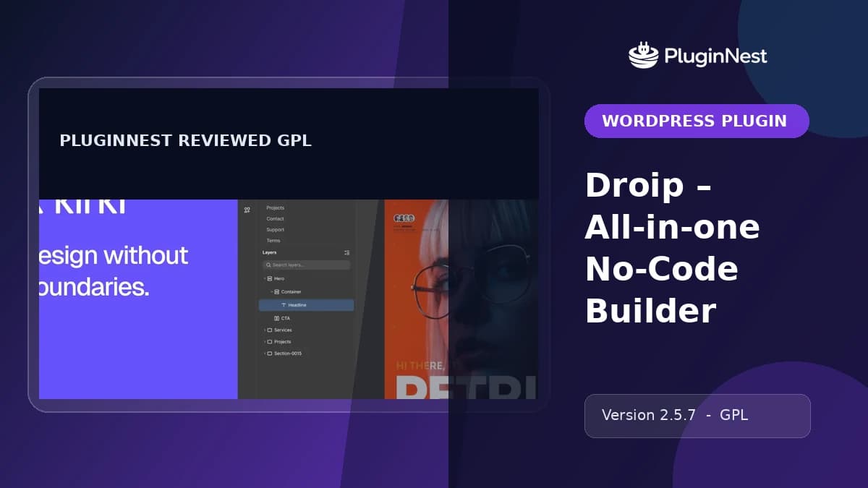This screenshot has height=488, width=868.
Task: Click the frame icon beside Section-0015
Action: click(270, 354)
